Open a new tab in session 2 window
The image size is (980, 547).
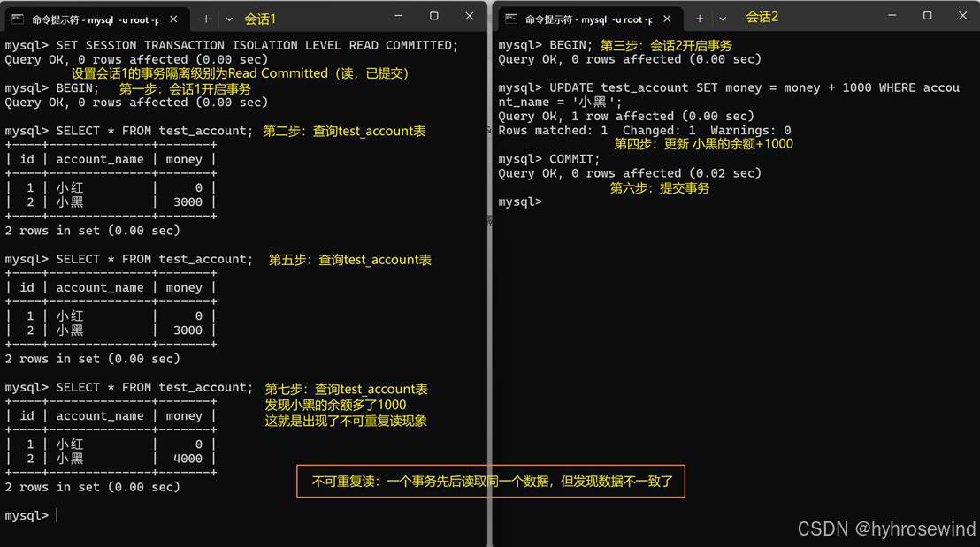click(700, 19)
